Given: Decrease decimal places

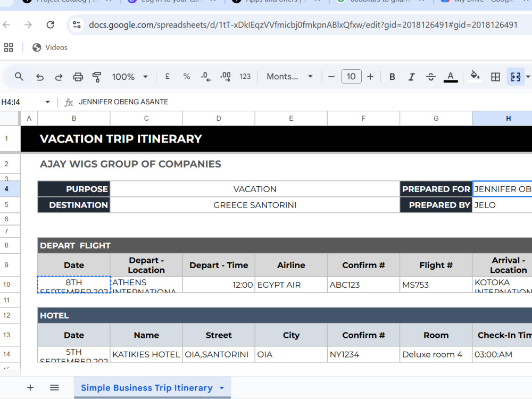Looking at the screenshot, I should 205,77.
